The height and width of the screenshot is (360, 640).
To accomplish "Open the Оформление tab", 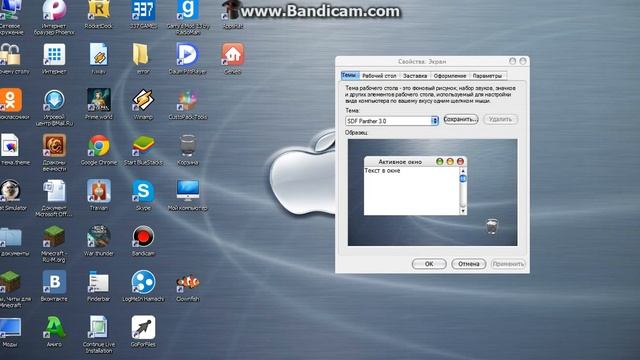I will [449, 76].
